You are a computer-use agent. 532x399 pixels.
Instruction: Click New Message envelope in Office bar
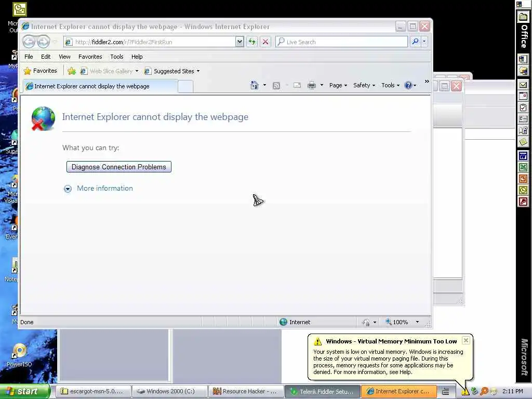click(x=523, y=85)
